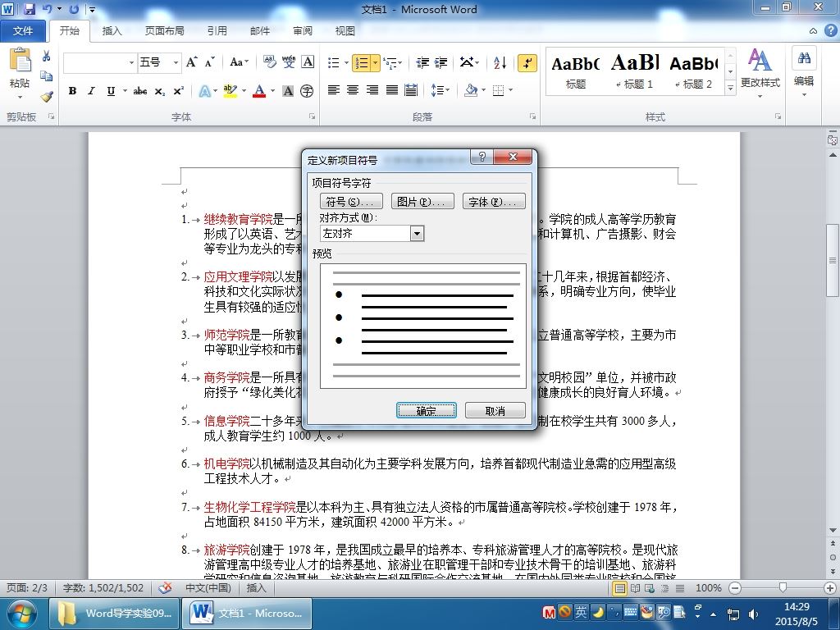Expand the Numbering dropdown arrow

point(376,63)
